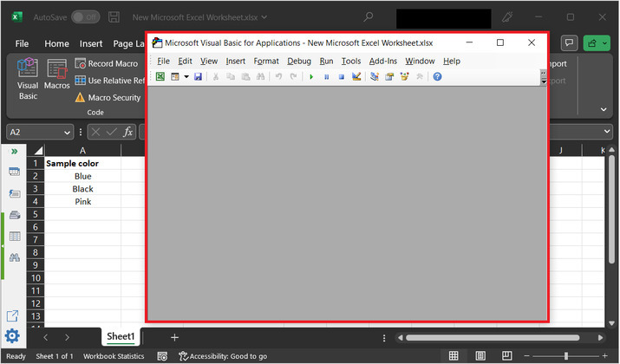The width and height of the screenshot is (620, 364).
Task: Select cell containing Black
Action: [x=82, y=189]
